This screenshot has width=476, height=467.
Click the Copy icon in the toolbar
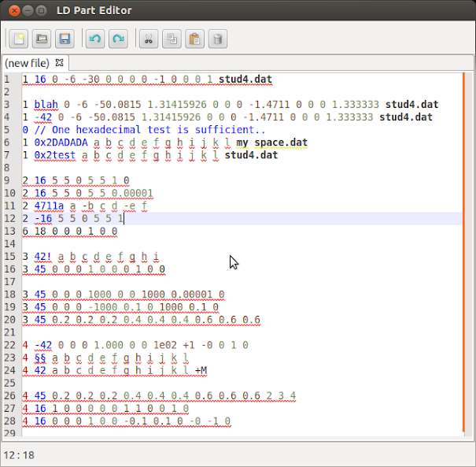point(172,39)
